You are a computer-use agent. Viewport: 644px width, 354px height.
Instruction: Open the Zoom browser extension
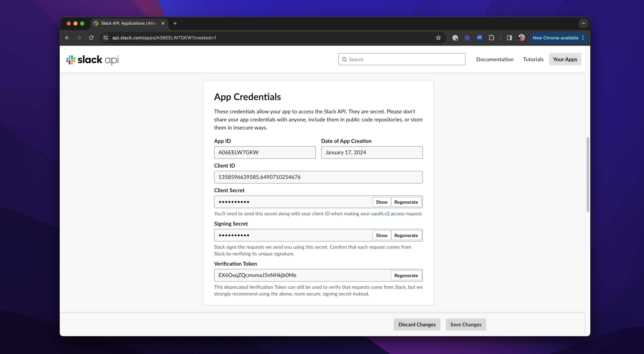point(479,38)
